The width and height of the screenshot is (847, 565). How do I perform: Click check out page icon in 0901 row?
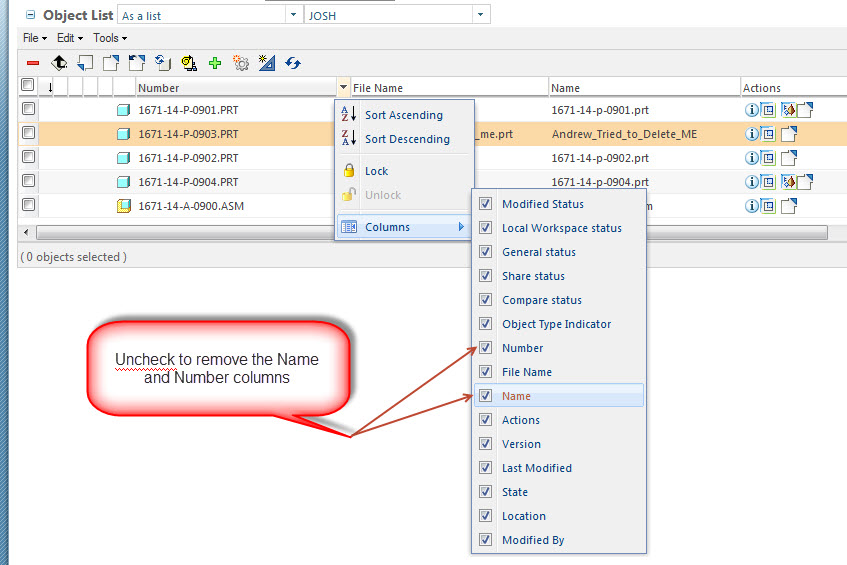tap(805, 110)
